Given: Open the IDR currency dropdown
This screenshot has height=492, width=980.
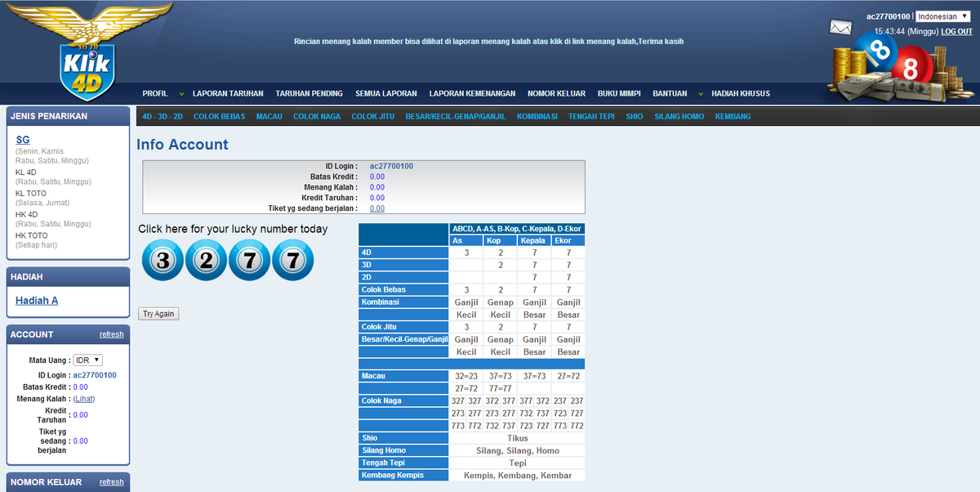Looking at the screenshot, I should pyautogui.click(x=87, y=360).
